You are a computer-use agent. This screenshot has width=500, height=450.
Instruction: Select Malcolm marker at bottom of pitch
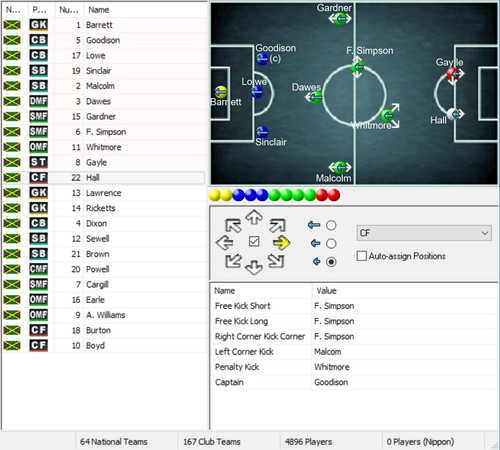[x=340, y=167]
